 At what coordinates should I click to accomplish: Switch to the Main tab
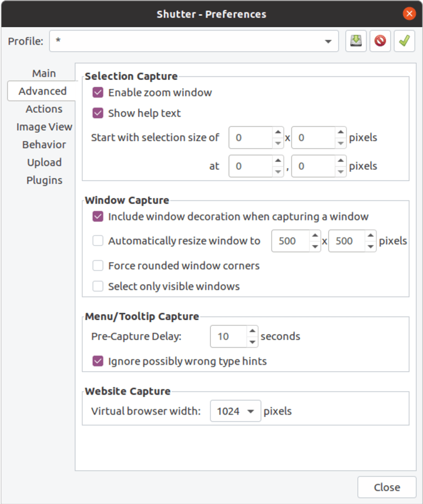click(x=44, y=74)
